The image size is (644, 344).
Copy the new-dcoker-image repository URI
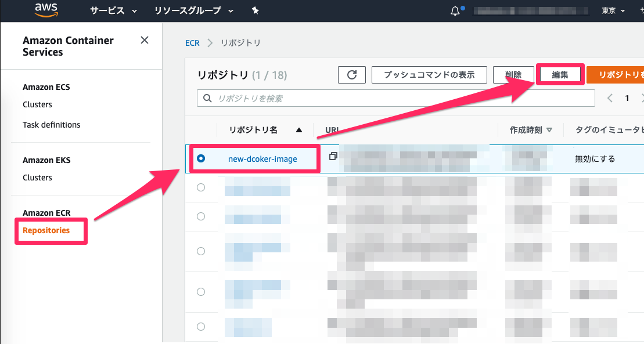pyautogui.click(x=333, y=156)
